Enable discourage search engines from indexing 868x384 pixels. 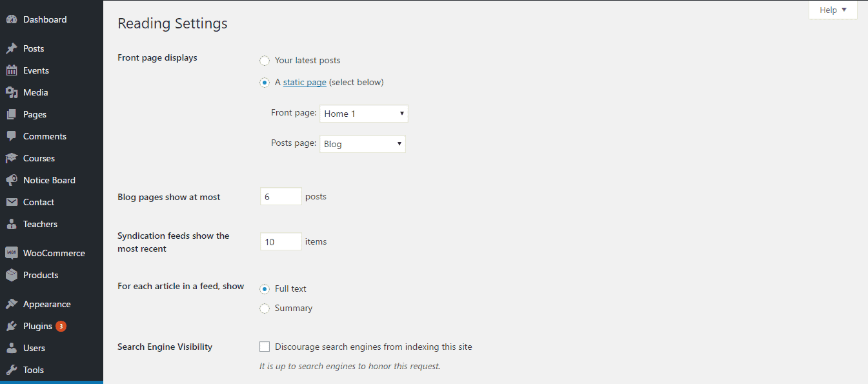pyautogui.click(x=265, y=347)
